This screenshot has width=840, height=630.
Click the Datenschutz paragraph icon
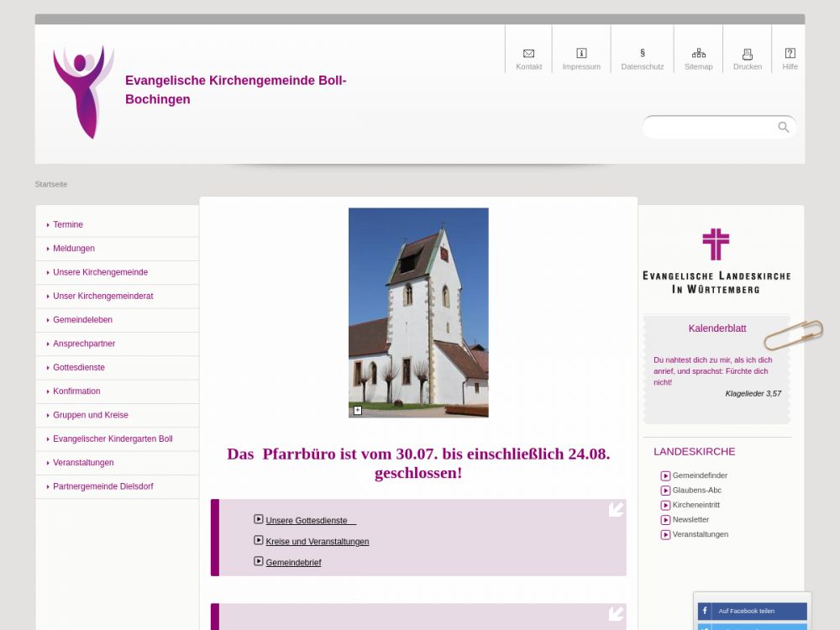(x=643, y=53)
